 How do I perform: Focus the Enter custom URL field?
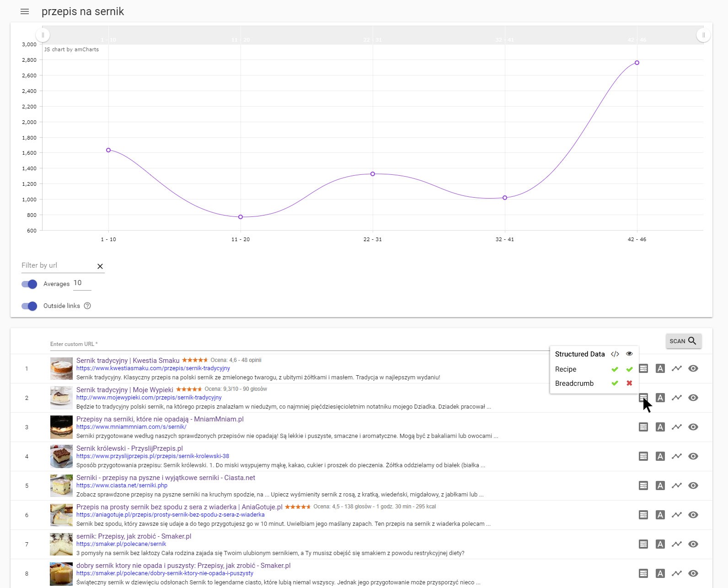point(297,344)
